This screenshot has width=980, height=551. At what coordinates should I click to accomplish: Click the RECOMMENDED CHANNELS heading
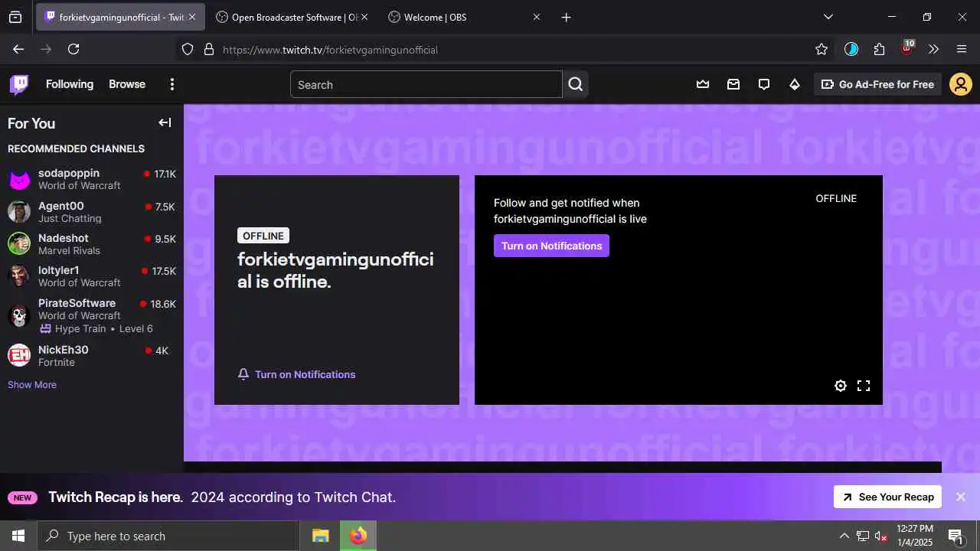point(76,148)
